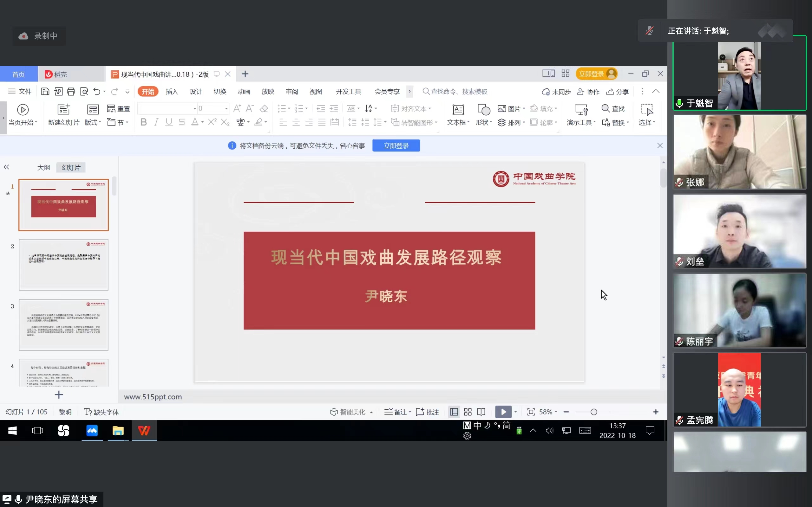Click the underline icon

click(x=168, y=122)
